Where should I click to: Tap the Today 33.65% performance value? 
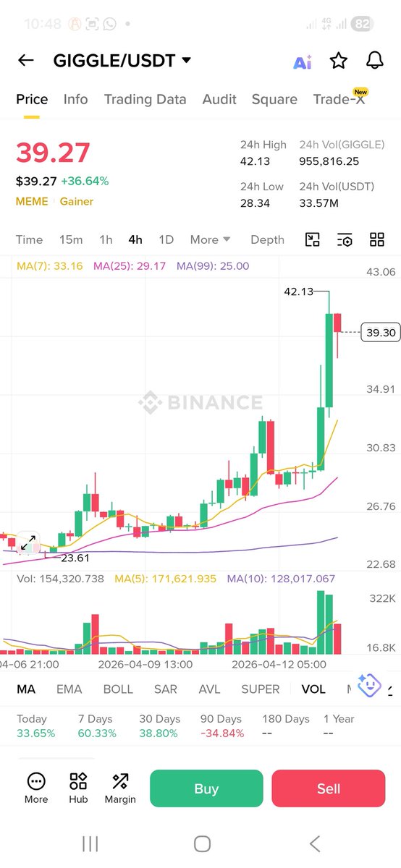tap(35, 733)
